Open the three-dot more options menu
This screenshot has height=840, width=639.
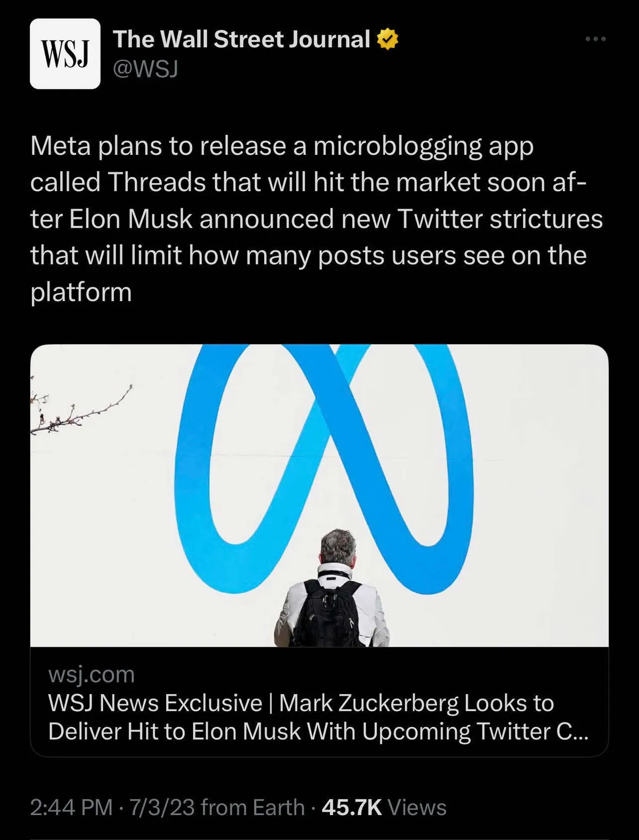click(x=595, y=39)
